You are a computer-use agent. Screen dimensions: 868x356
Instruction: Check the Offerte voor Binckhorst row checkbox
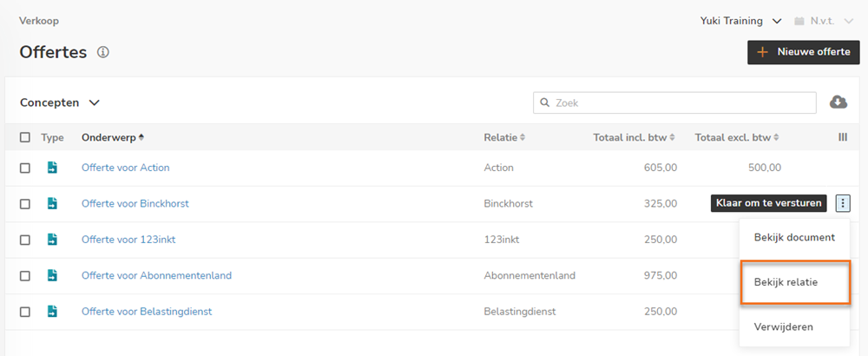pyautogui.click(x=25, y=204)
